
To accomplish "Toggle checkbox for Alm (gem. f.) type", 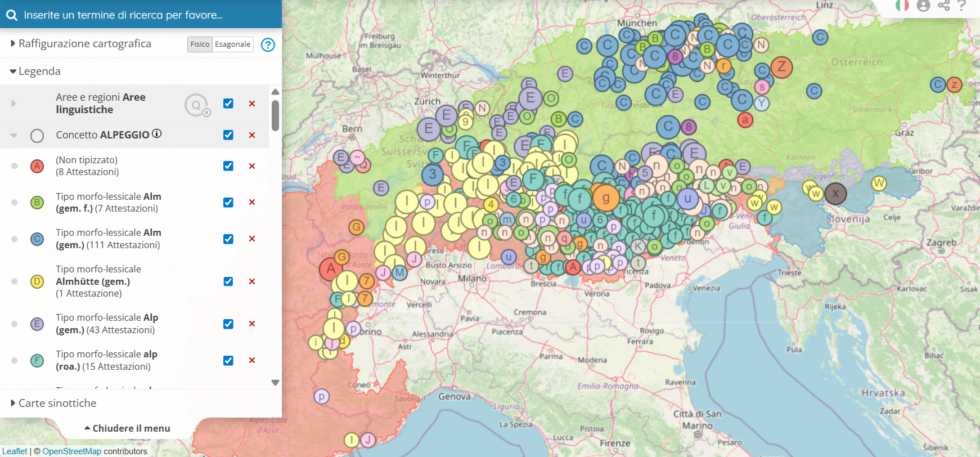I will 228,203.
